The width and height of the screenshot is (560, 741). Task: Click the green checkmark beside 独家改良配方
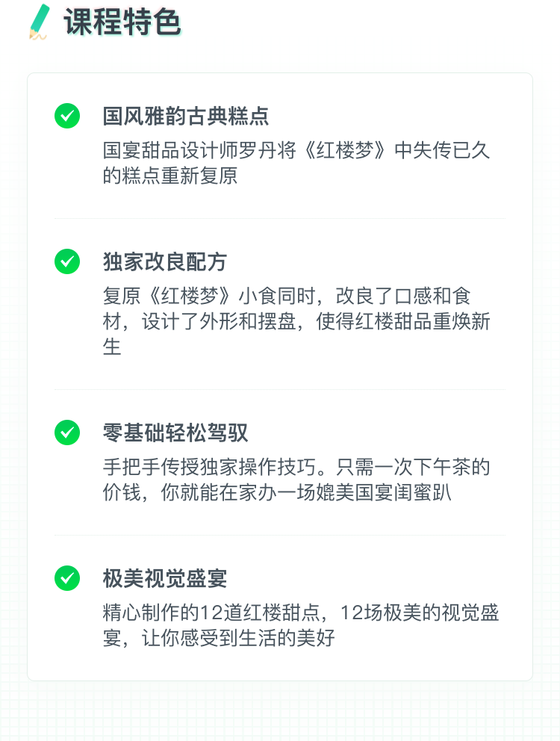67,261
